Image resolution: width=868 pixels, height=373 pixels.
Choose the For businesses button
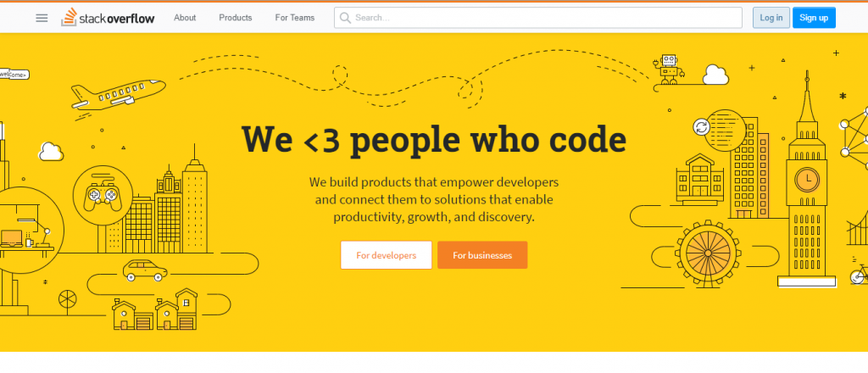[x=482, y=255]
